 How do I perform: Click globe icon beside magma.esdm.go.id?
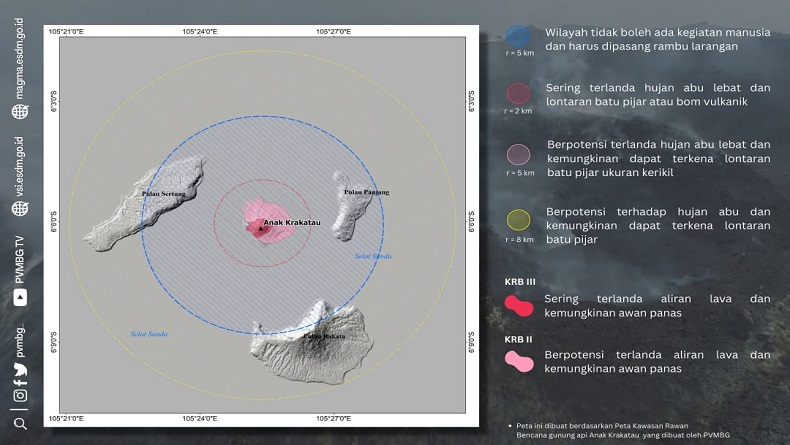point(20,112)
